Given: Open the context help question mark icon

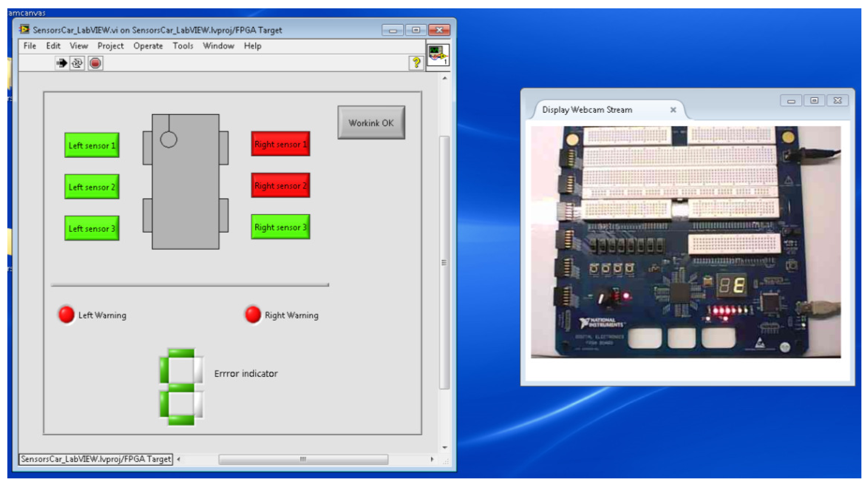Looking at the screenshot, I should pos(416,63).
